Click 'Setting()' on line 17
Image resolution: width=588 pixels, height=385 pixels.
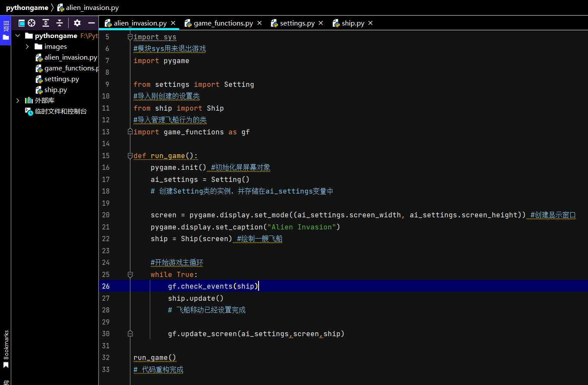point(230,179)
